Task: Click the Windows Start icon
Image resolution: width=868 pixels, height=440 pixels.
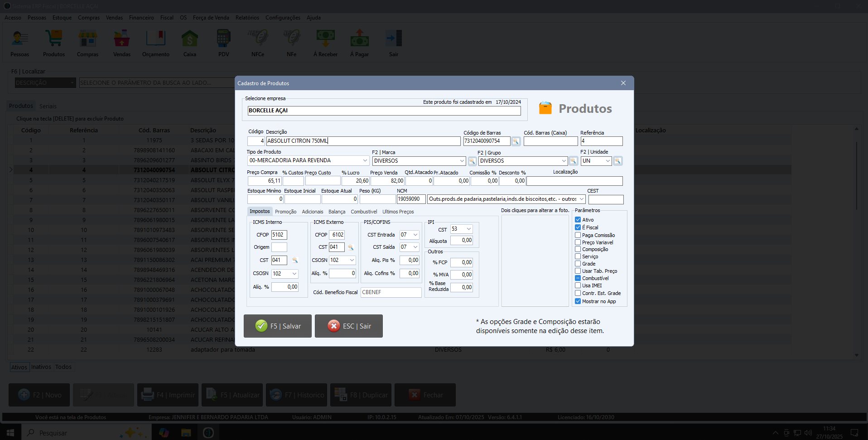Action: [x=10, y=433]
